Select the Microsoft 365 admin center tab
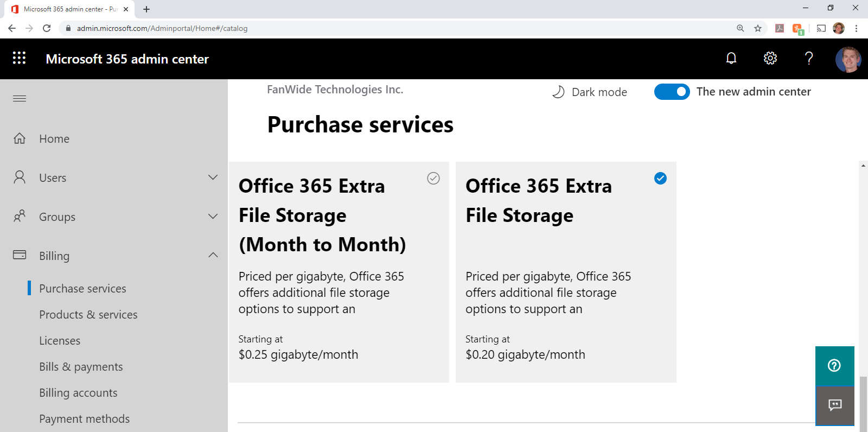The image size is (868, 432). click(x=71, y=9)
